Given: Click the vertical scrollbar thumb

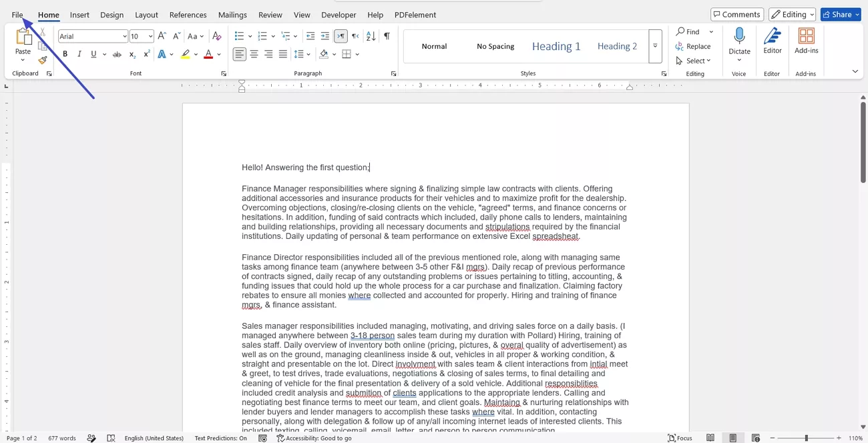Looking at the screenshot, I should tap(863, 141).
